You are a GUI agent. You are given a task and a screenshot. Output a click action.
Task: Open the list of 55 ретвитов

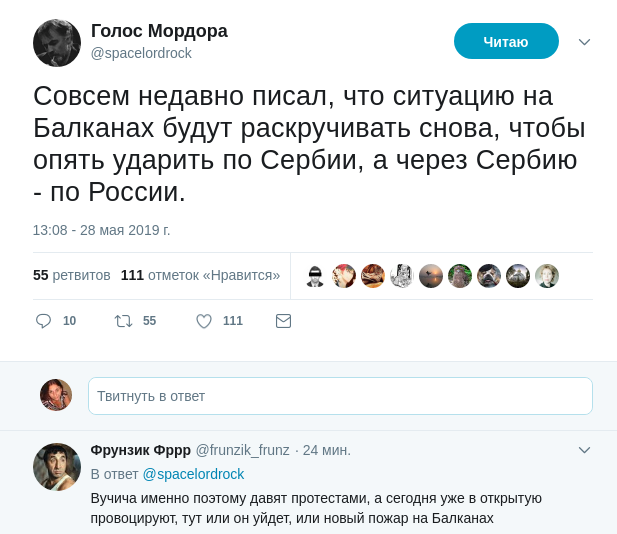tap(72, 275)
